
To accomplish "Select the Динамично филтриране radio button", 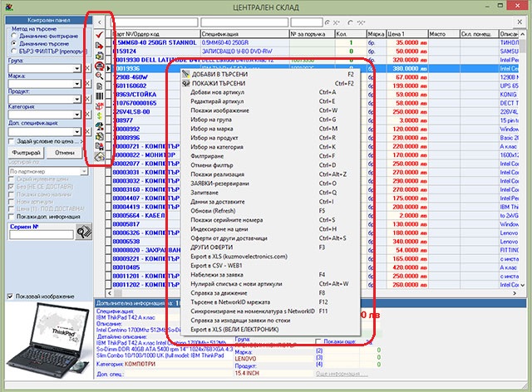I will click(x=14, y=36).
